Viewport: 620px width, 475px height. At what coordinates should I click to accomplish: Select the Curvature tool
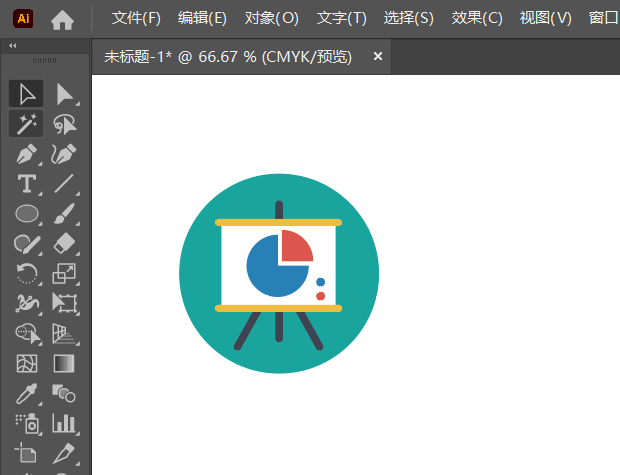[x=64, y=154]
